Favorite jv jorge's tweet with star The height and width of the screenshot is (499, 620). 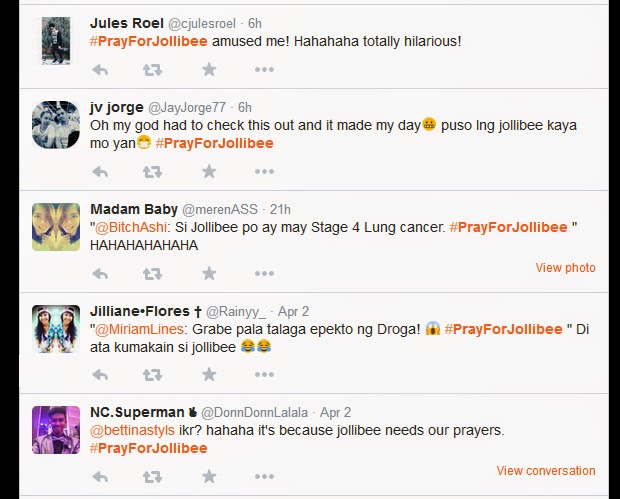tap(209, 172)
